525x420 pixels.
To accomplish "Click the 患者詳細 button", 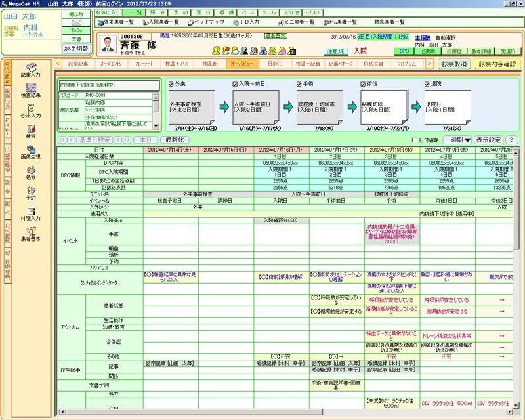I will (481, 51).
